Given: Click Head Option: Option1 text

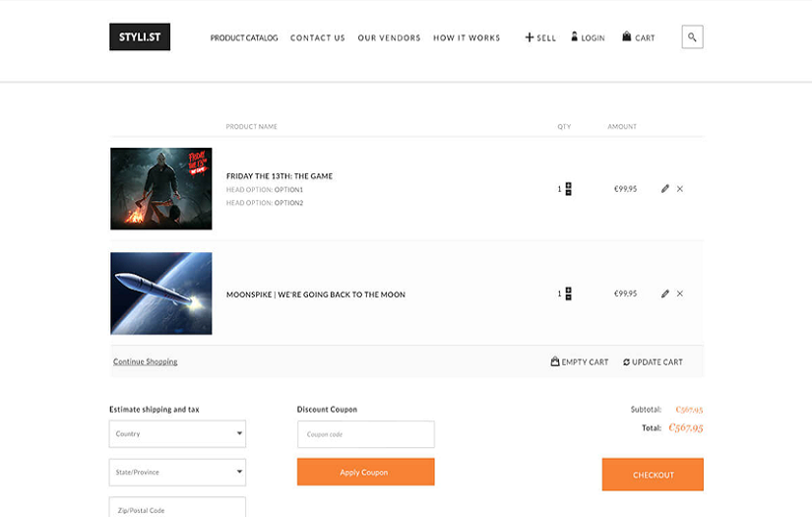Looking at the screenshot, I should click(x=265, y=190).
